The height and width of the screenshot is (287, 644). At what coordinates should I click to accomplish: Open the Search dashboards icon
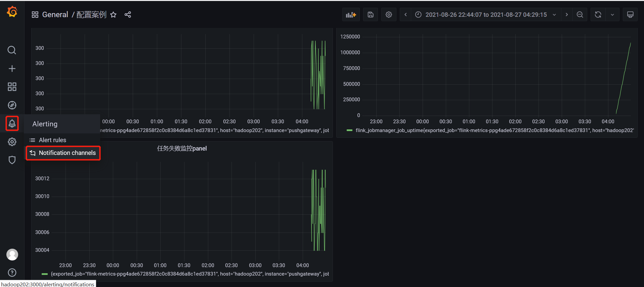point(12,50)
